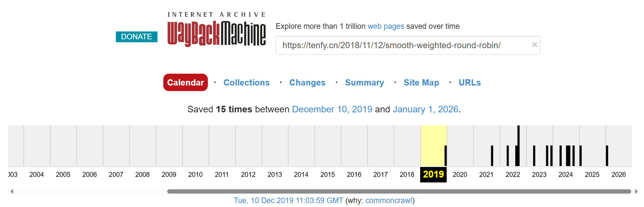The width and height of the screenshot is (644, 207).
Task: Open the January 1, 2026 capture link
Action: 425,109
